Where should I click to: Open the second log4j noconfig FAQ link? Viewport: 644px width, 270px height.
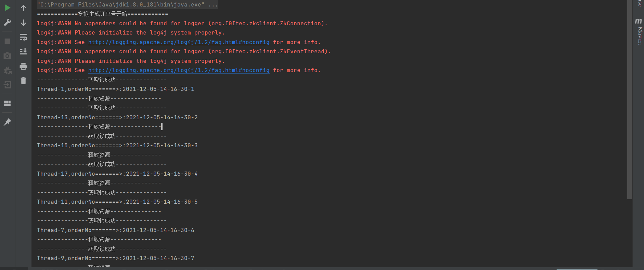point(179,70)
